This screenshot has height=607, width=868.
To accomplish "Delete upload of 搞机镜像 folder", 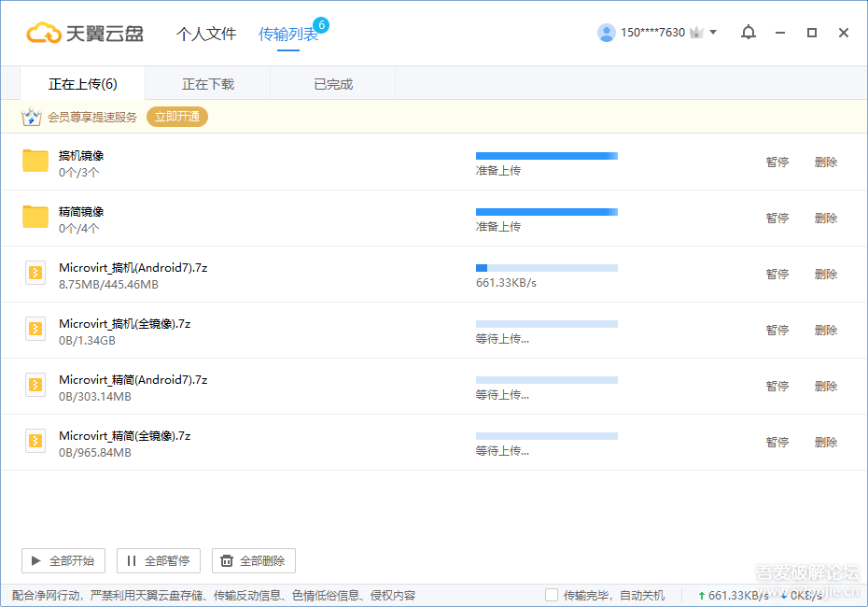I will [x=826, y=162].
